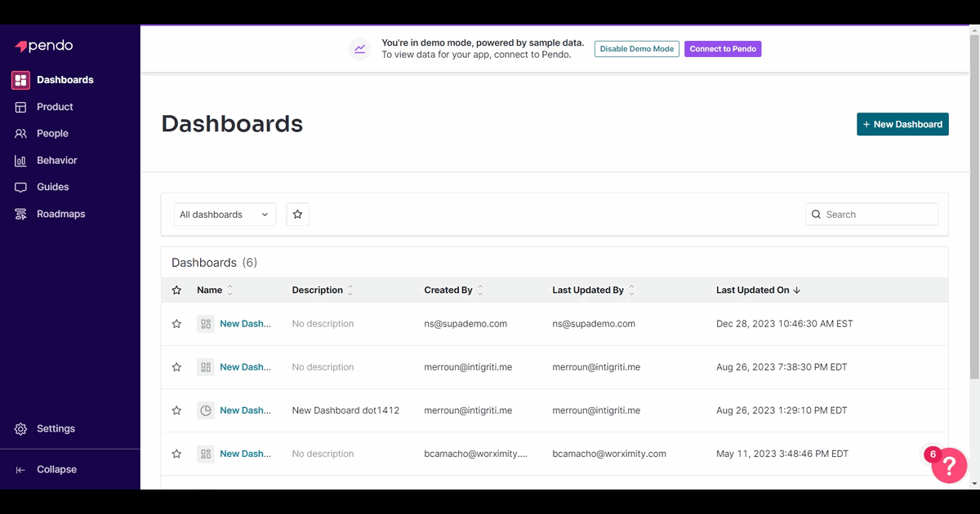Click the Search dashboards field
Screen dimensions: 980x514
coord(871,215)
